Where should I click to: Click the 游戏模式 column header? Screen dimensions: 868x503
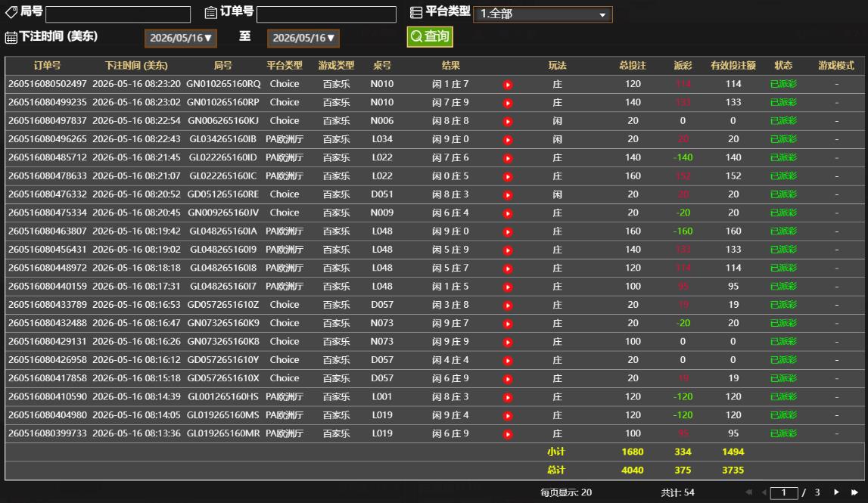click(x=836, y=65)
